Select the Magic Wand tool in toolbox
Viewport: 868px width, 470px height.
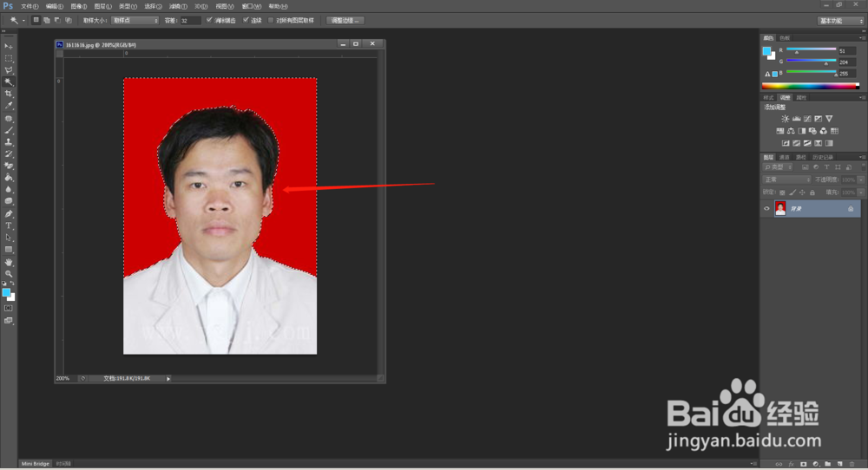pos(9,82)
